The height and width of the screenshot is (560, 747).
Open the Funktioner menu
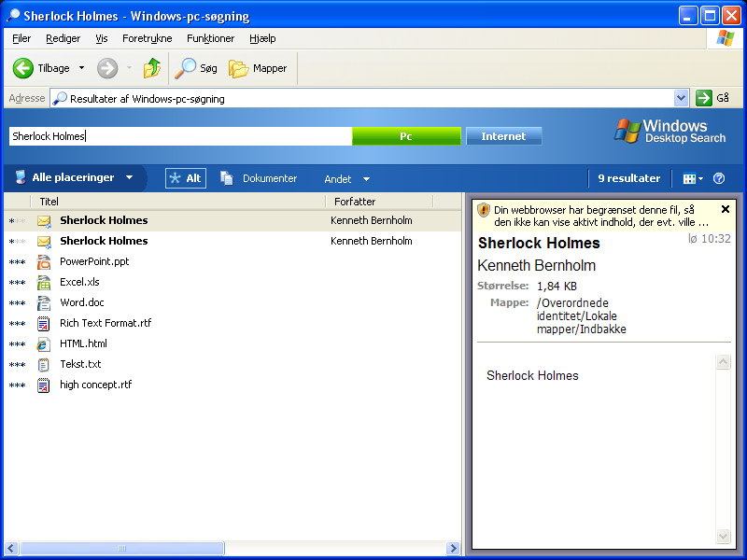211,38
